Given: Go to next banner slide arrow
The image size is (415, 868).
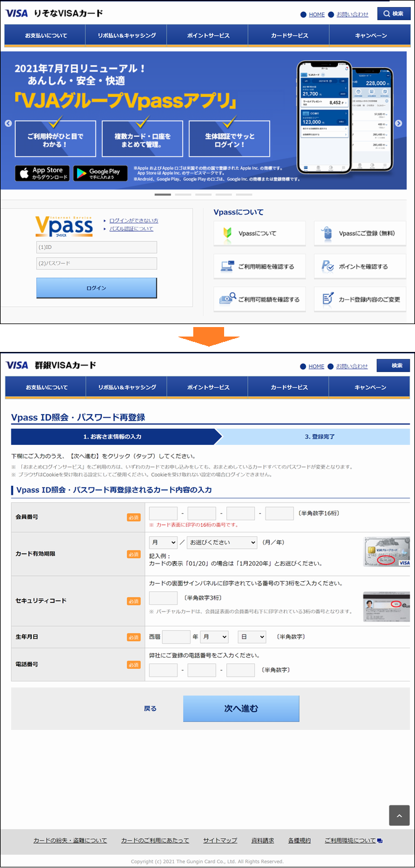Looking at the screenshot, I should (398, 123).
